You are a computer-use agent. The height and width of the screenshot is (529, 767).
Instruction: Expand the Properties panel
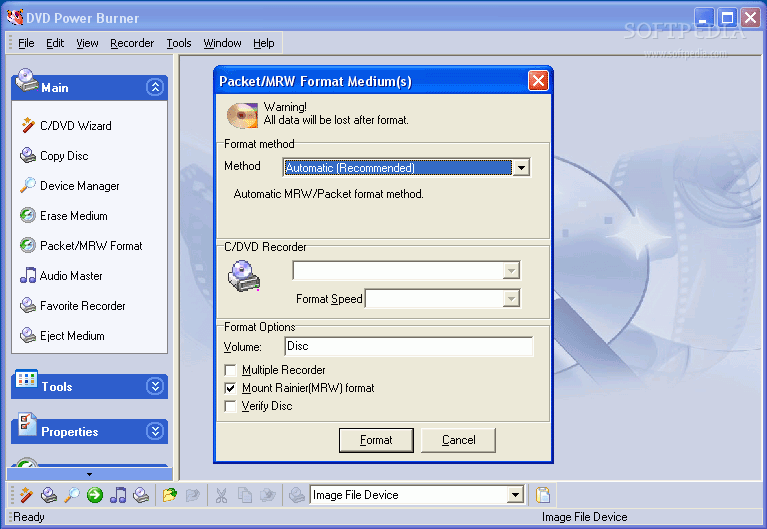pyautogui.click(x=155, y=431)
